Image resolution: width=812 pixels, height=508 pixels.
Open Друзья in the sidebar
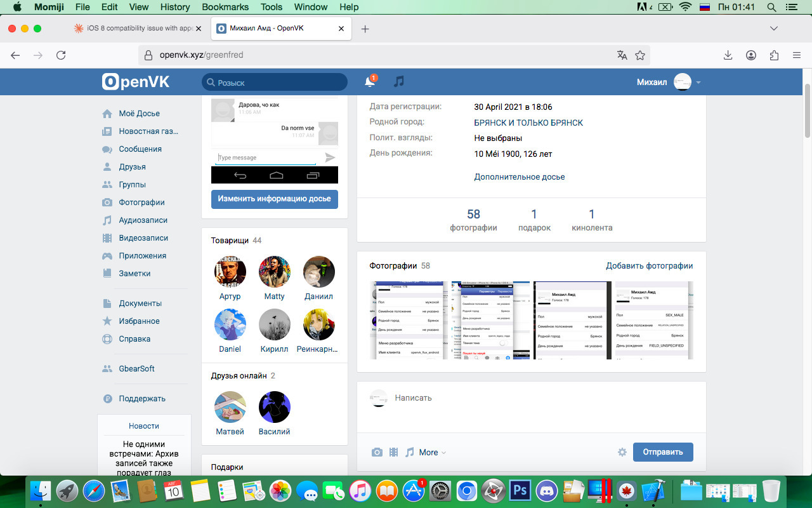point(132,167)
